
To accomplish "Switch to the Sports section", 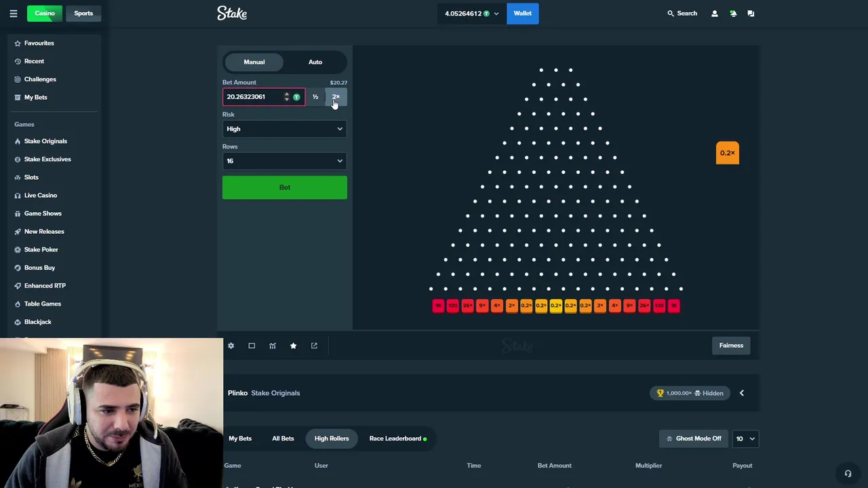I will click(83, 13).
